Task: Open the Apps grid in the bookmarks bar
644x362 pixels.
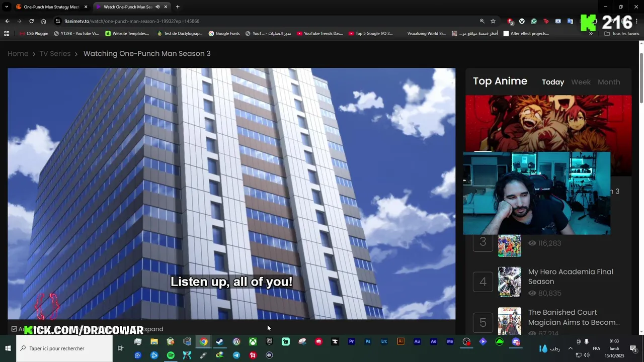Action: 7,34
